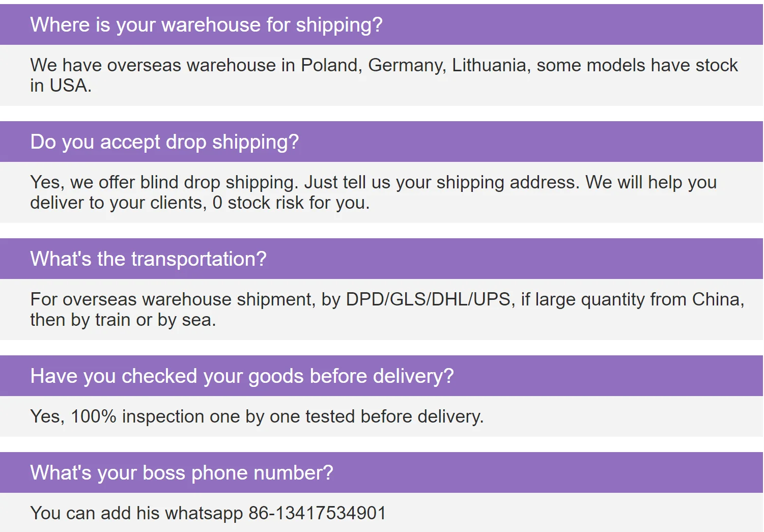
Task: Expand the 'Where is your warehouse for shipping?' question
Action: coord(206,25)
